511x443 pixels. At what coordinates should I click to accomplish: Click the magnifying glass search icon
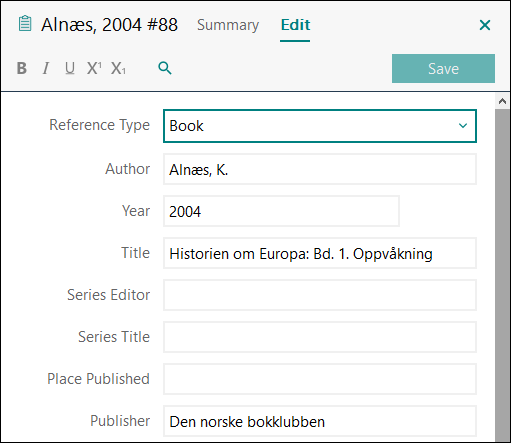165,68
